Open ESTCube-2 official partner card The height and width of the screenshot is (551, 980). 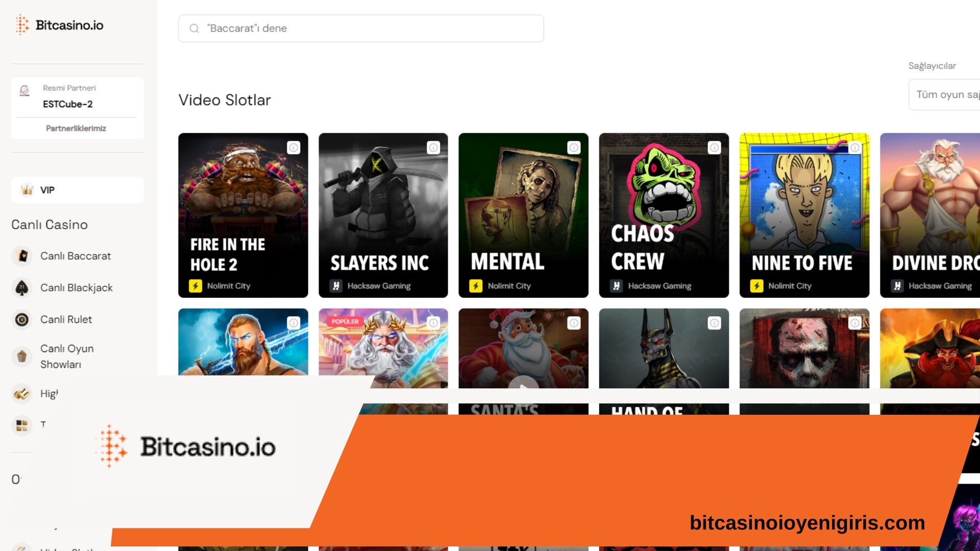coord(77,97)
